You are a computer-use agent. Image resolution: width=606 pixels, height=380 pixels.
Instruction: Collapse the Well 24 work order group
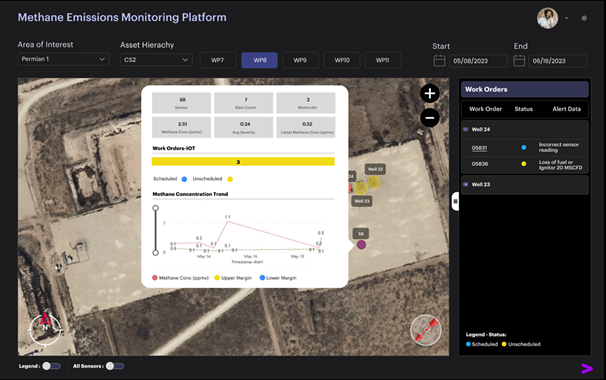click(466, 130)
